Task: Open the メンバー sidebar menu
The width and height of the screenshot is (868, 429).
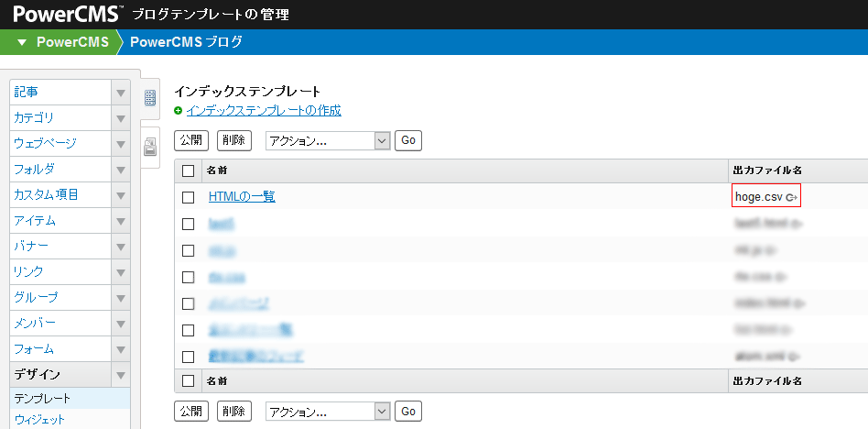Action: click(x=60, y=324)
